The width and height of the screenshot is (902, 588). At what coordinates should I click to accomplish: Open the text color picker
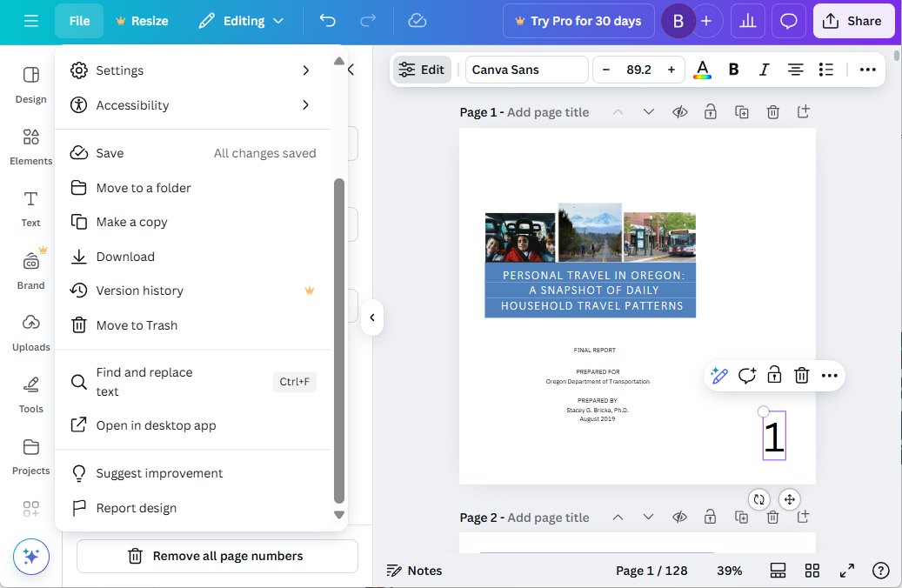pyautogui.click(x=702, y=69)
